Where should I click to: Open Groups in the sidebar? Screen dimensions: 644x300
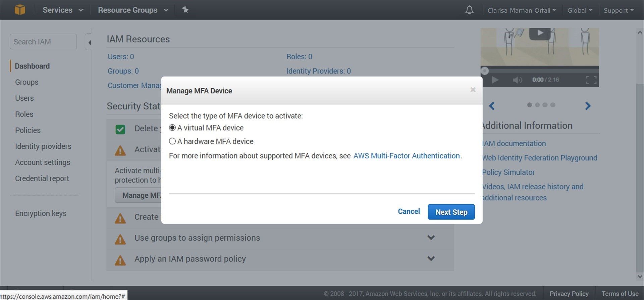tap(26, 82)
